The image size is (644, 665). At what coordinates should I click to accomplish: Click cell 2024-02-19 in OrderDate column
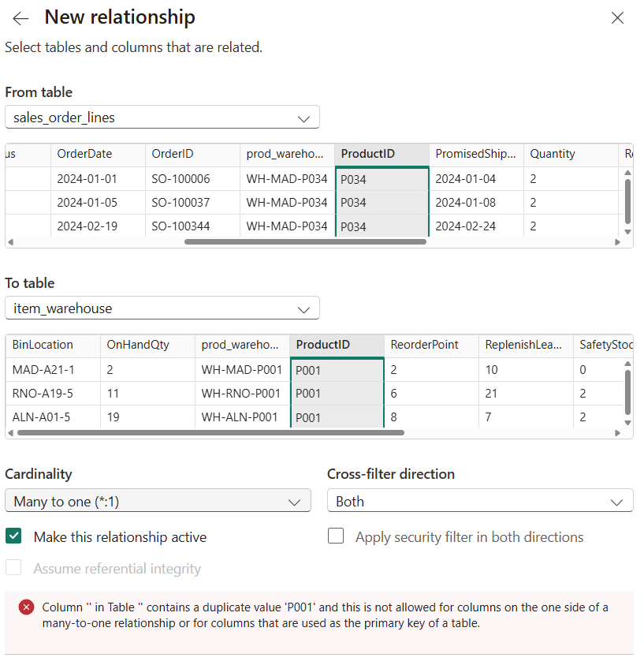98,226
